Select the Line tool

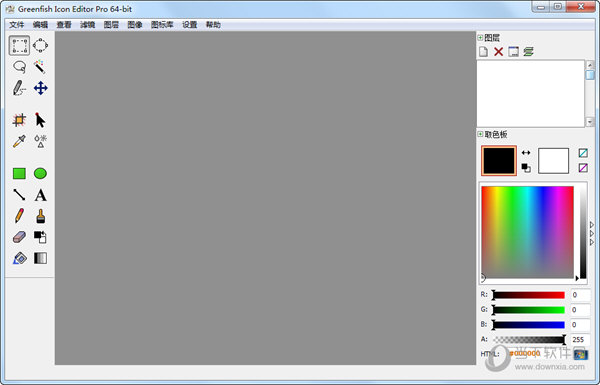coord(19,195)
